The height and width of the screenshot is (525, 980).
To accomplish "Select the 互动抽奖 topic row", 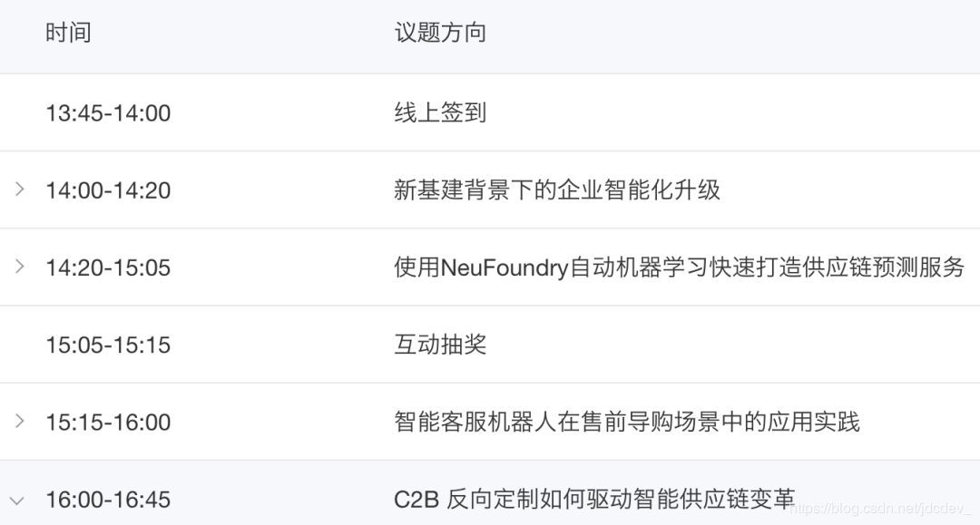I will click(490, 345).
